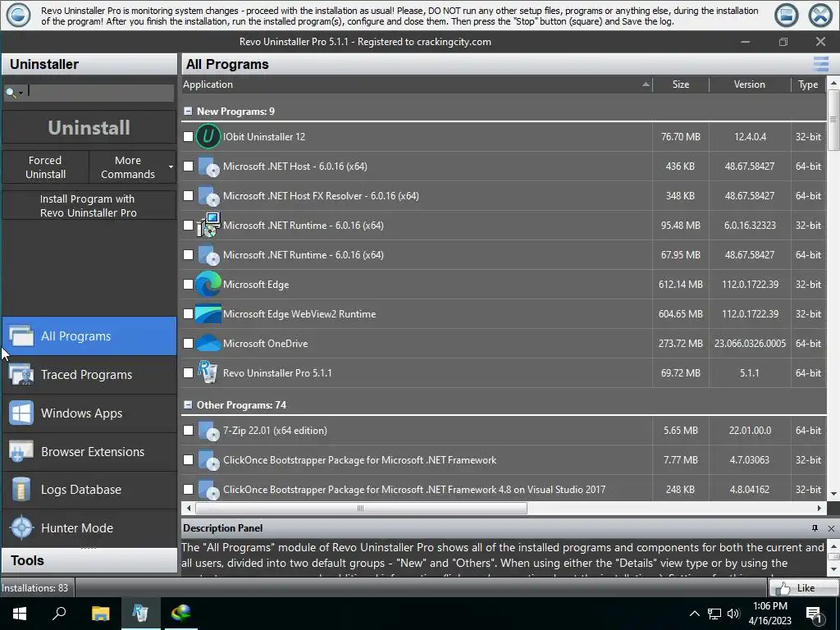Check the ClickOnce Bootstrapper 4.7.03063 checkbox
This screenshot has height=630, width=840.
click(x=188, y=459)
